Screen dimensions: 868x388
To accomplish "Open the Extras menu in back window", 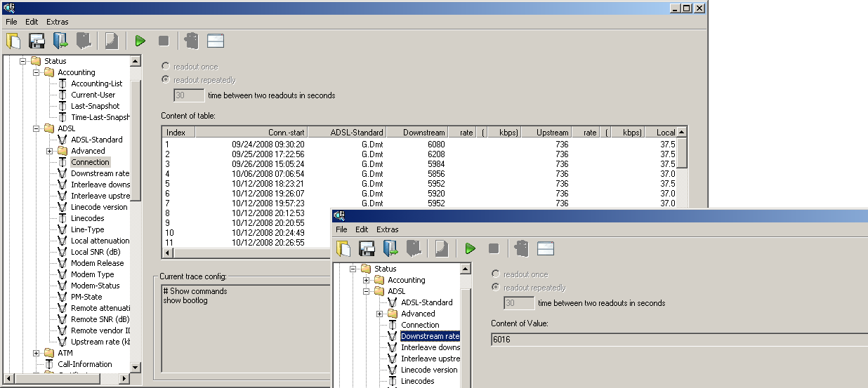I will [58, 22].
